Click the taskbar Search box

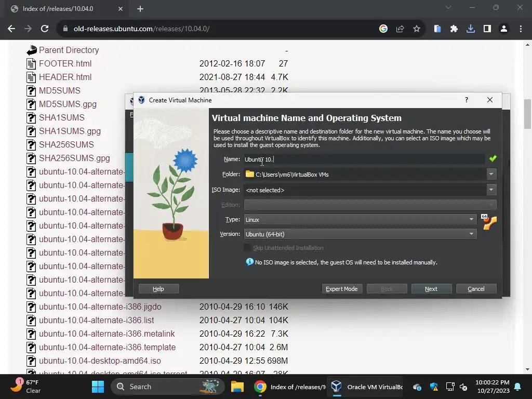click(x=168, y=387)
